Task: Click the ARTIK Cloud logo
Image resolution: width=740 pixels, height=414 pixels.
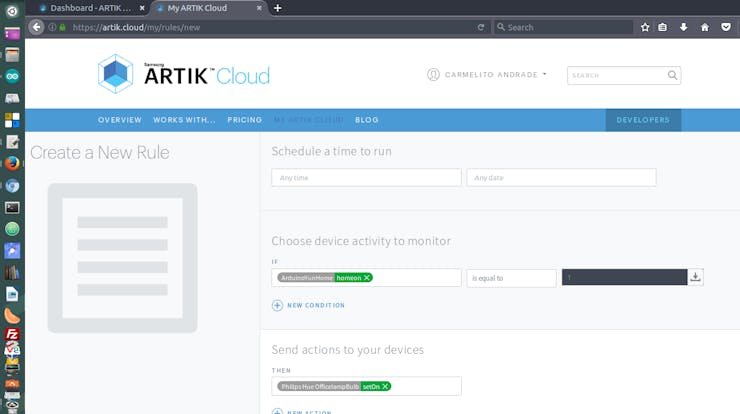Action: click(184, 74)
